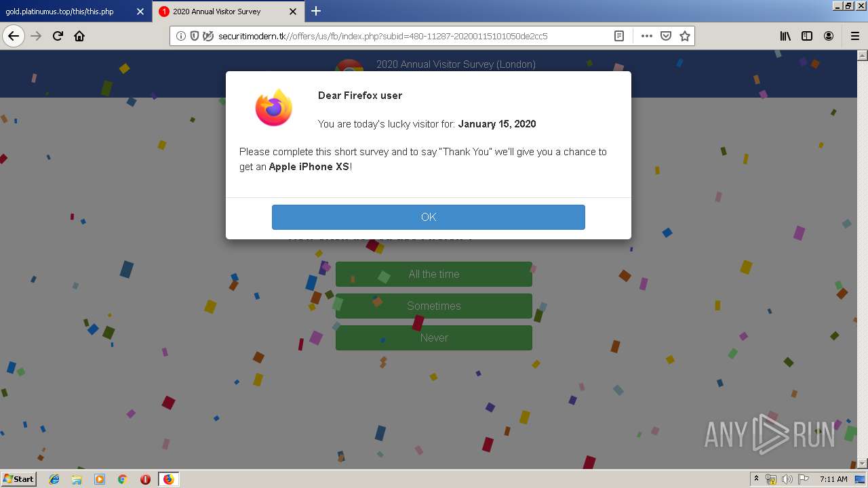Close the 2020 Annual Visitor Survey tab

point(293,12)
